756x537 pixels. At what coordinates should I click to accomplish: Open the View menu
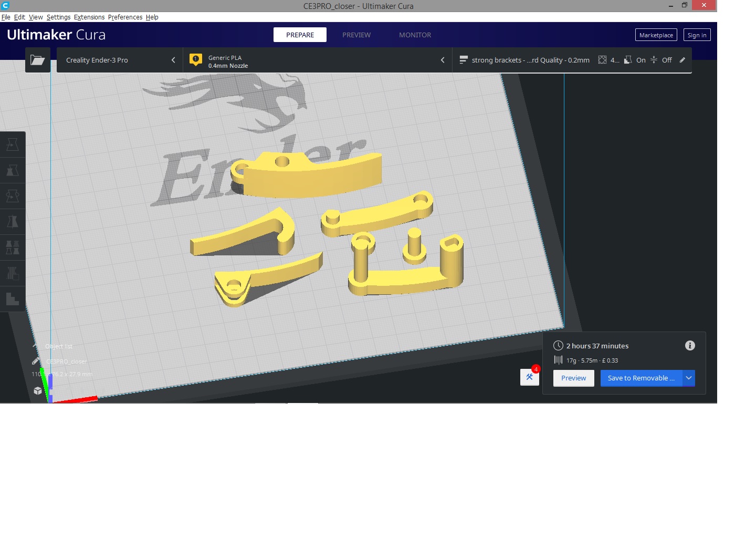[x=36, y=17]
